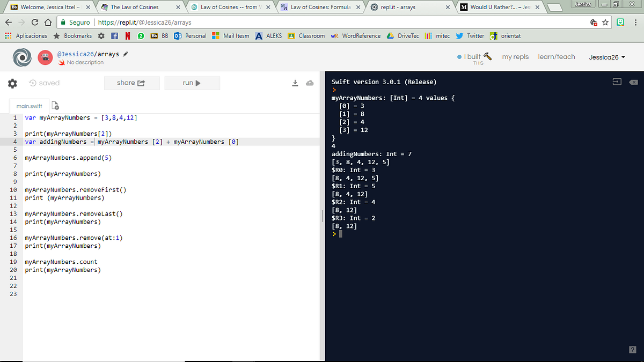
Task: Click the repl.it spiral logo
Action: [21, 57]
